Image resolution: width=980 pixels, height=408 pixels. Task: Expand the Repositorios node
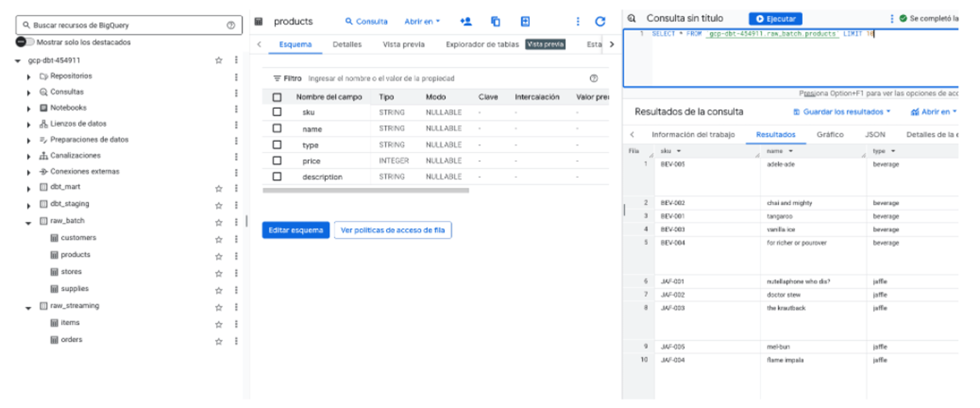point(29,77)
